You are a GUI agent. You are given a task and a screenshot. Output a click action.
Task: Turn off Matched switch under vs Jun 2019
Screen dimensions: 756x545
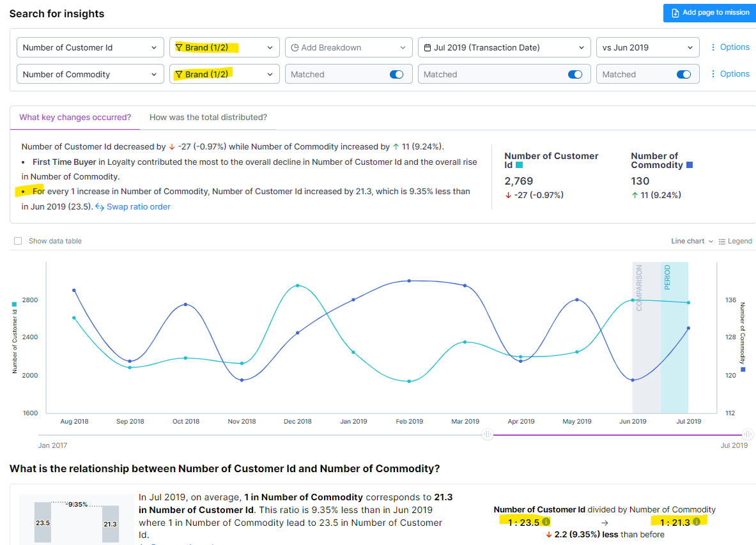click(x=683, y=74)
